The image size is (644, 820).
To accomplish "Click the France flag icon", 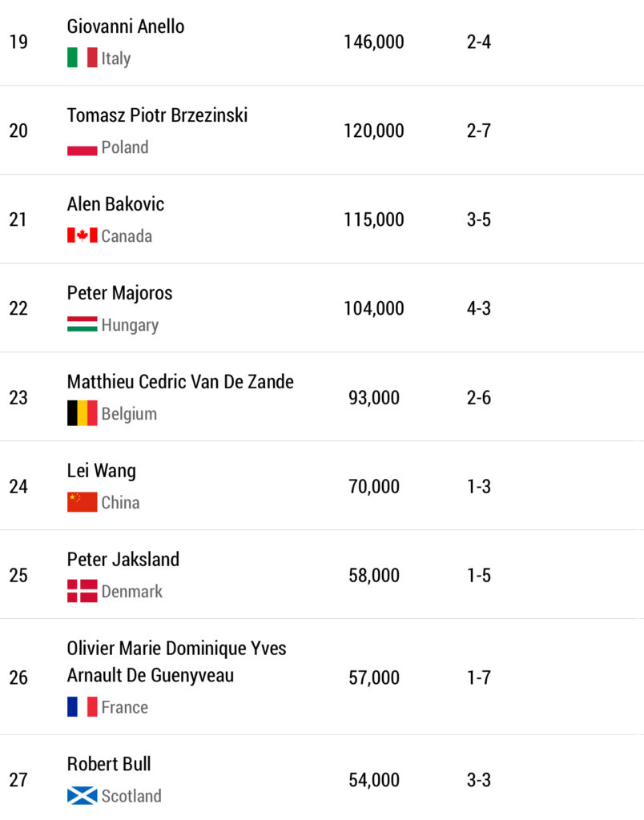I will 82,707.
